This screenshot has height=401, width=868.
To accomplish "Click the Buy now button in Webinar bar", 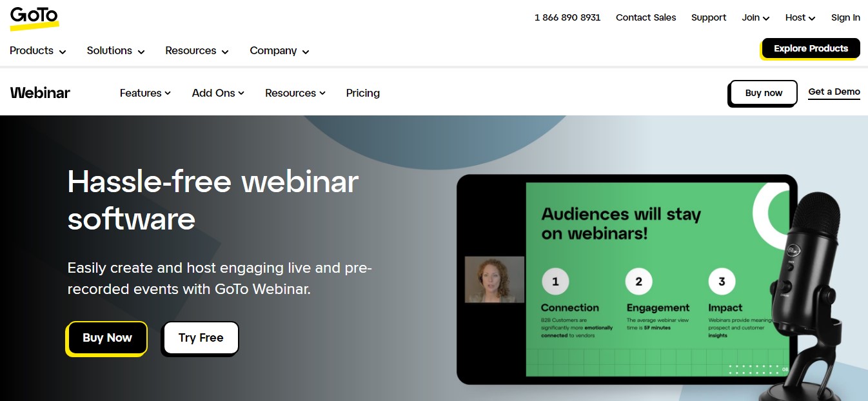I will 764,93.
